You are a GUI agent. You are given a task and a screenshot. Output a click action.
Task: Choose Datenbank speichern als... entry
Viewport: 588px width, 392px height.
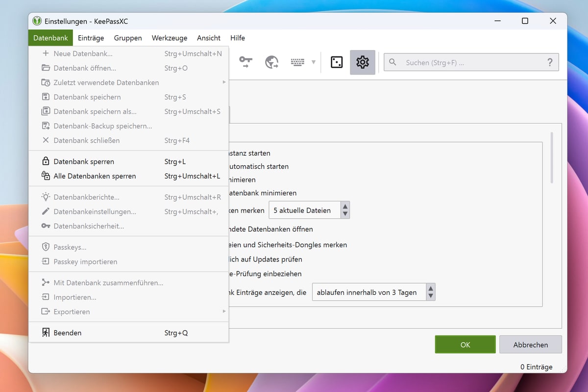[129, 111]
